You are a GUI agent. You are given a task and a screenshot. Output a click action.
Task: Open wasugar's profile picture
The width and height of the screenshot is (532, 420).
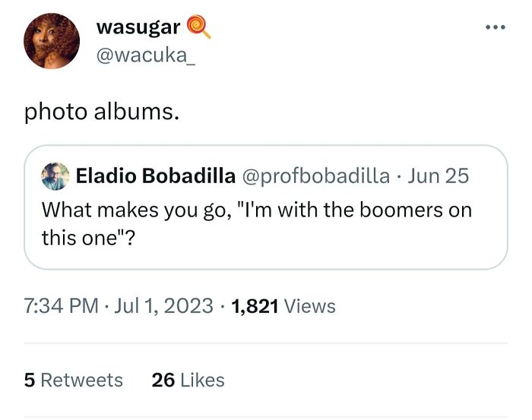pyautogui.click(x=50, y=40)
